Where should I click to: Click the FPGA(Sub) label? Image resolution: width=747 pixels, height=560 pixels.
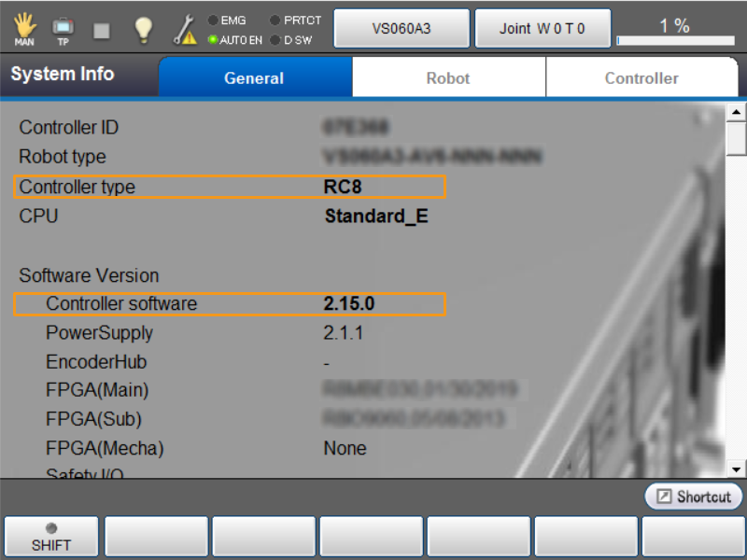coord(94,419)
